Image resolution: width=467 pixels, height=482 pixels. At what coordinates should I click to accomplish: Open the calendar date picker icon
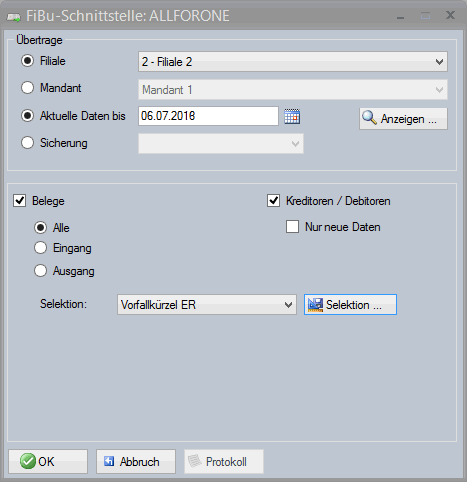(x=292, y=116)
